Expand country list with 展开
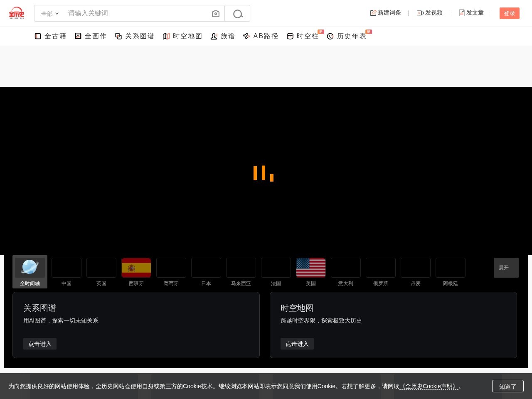Screen dimensions: 532x399 point(506,268)
